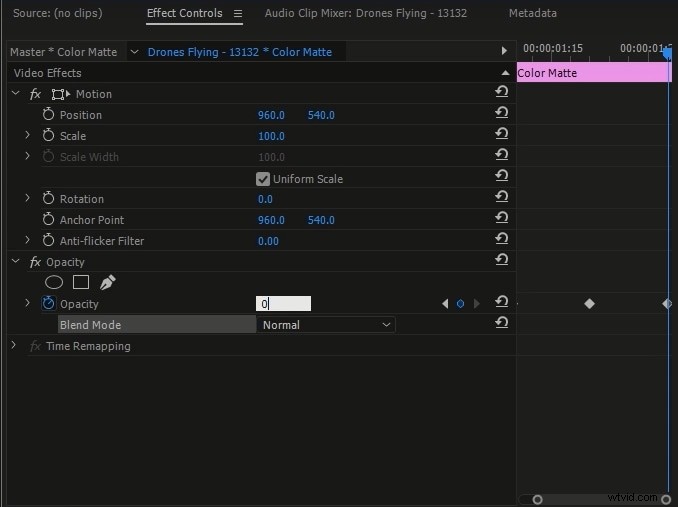
Task: Select the first Opacity keyframe diamond
Action: [589, 304]
